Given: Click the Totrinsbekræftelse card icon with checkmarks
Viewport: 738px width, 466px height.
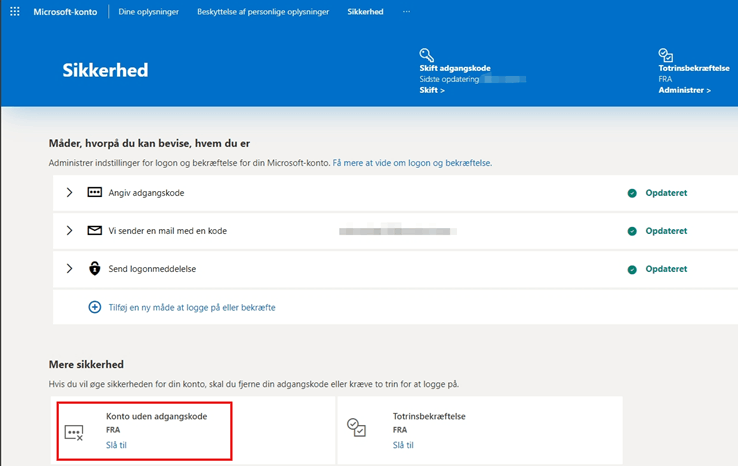Looking at the screenshot, I should tap(356, 427).
